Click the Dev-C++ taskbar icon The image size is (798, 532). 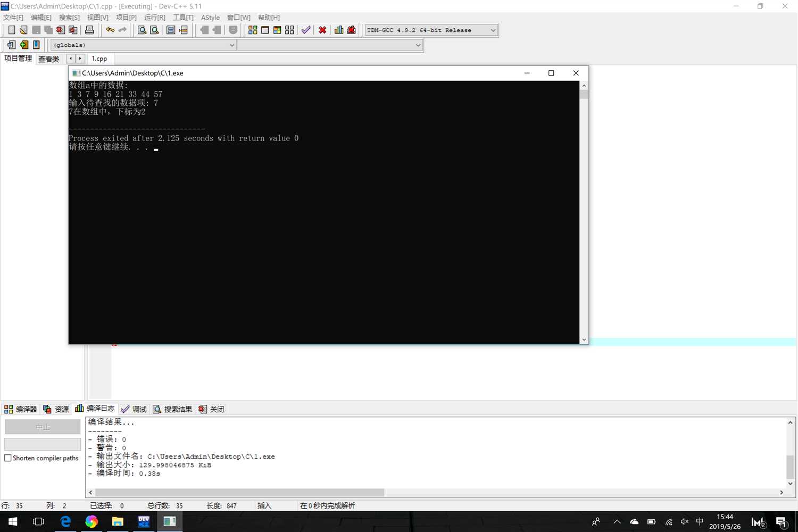click(144, 521)
